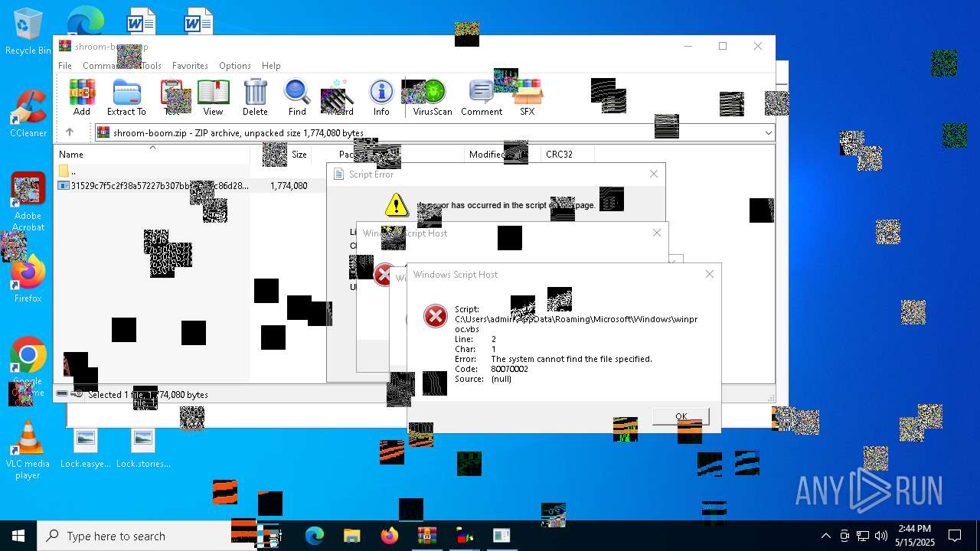
Task: Select the Lock.easye... desktop file
Action: [x=86, y=448]
